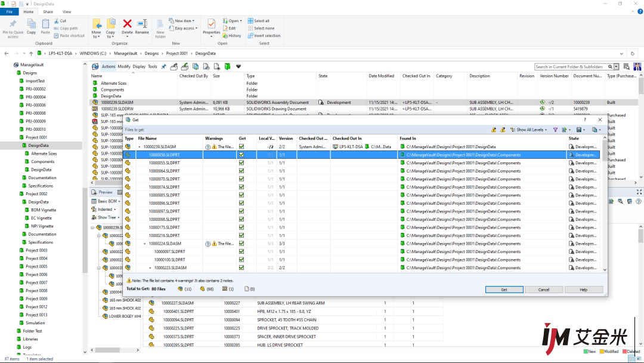Image resolution: width=644 pixels, height=363 pixels.
Task: Click the up arrow navigation icon
Action: tap(31, 54)
